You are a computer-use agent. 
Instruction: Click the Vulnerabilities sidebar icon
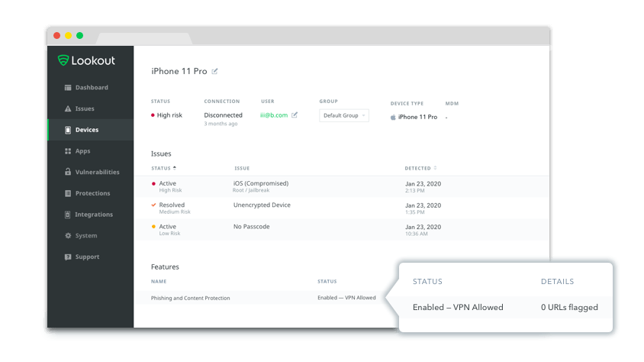pyautogui.click(x=68, y=173)
